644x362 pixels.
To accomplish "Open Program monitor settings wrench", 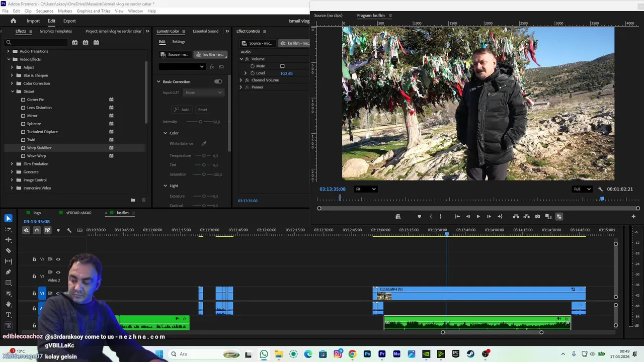I will [x=600, y=189].
